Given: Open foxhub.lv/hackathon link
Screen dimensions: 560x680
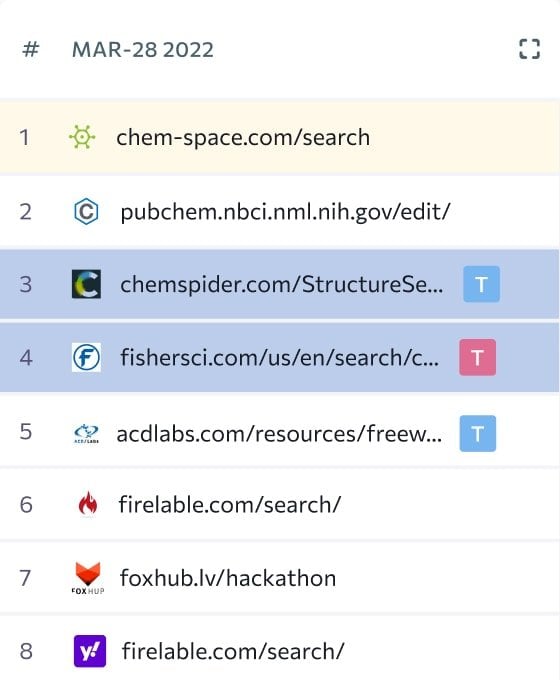Looking at the screenshot, I should pyautogui.click(x=228, y=578).
